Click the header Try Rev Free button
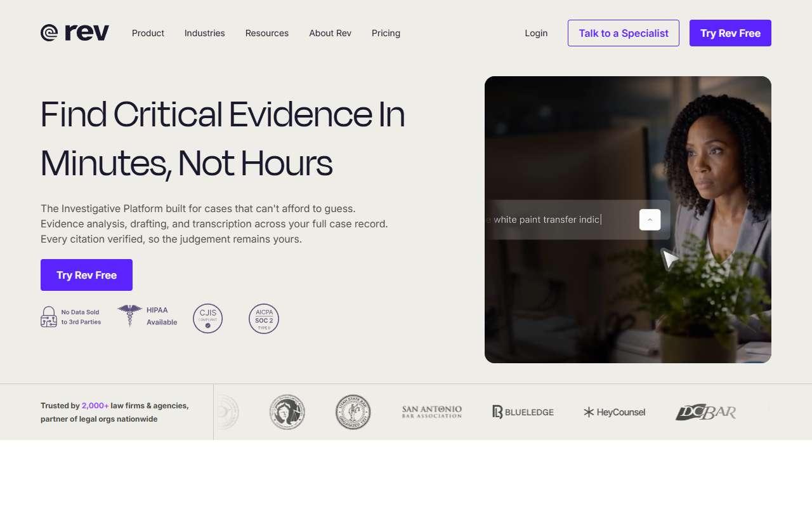Viewport: 812px width, 508px height. (730, 33)
